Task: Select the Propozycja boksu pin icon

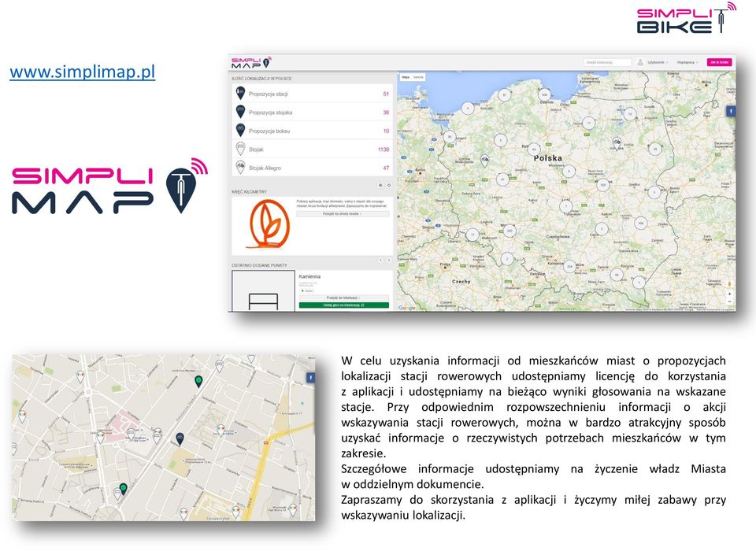Action: (x=240, y=130)
